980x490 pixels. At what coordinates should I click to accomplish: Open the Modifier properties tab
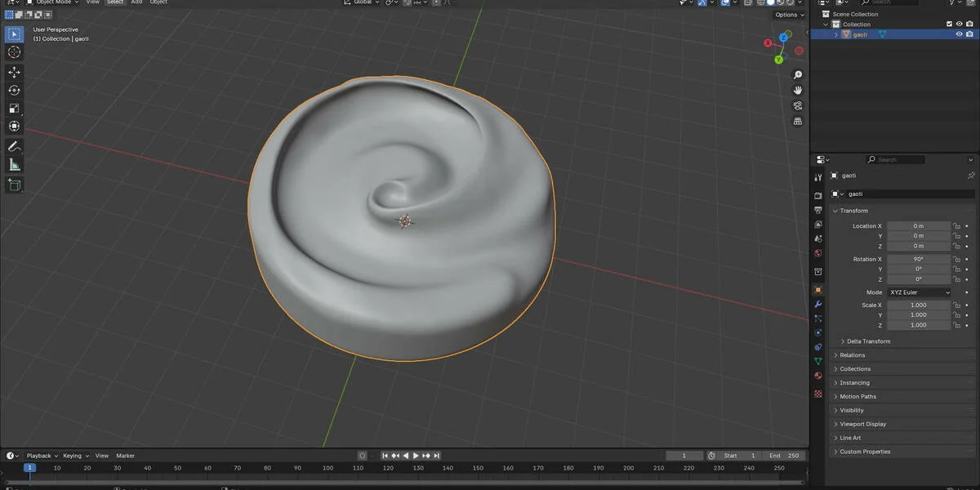(x=817, y=305)
